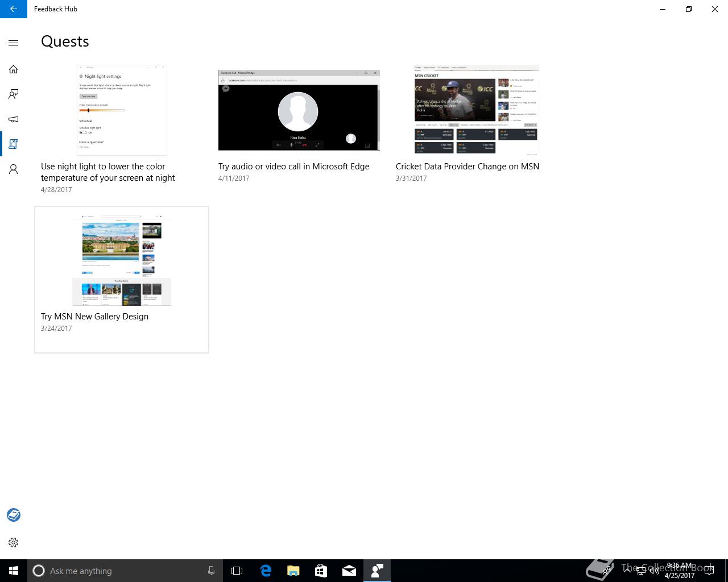Select the Quests sidebar icon
This screenshot has width=728, height=582.
tap(14, 144)
